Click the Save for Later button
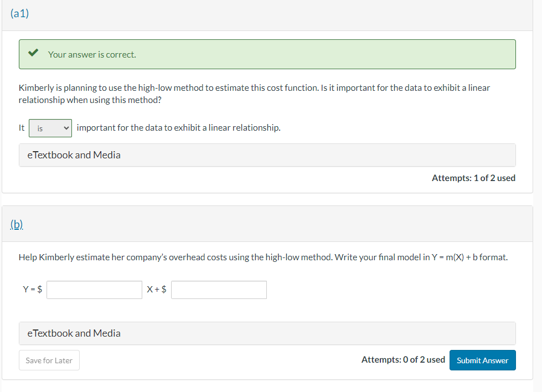542x392 pixels. pyautogui.click(x=49, y=360)
